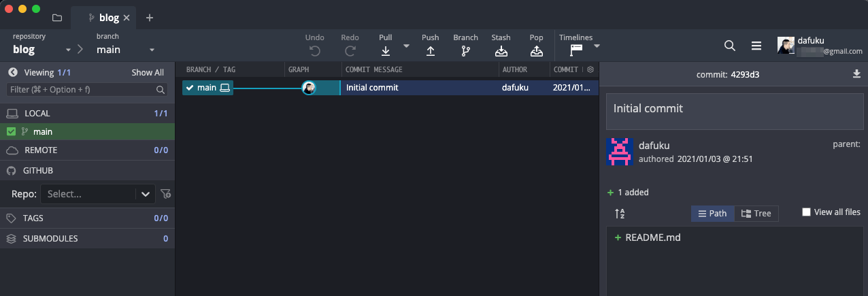The height and width of the screenshot is (296, 868).
Task: Click the branch filter input field
Action: 82,89
